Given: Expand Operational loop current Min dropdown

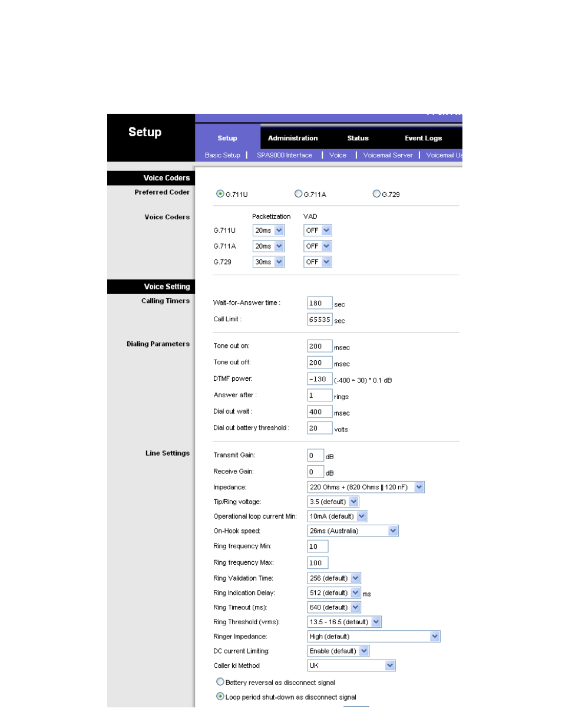Looking at the screenshot, I should tap(337, 516).
